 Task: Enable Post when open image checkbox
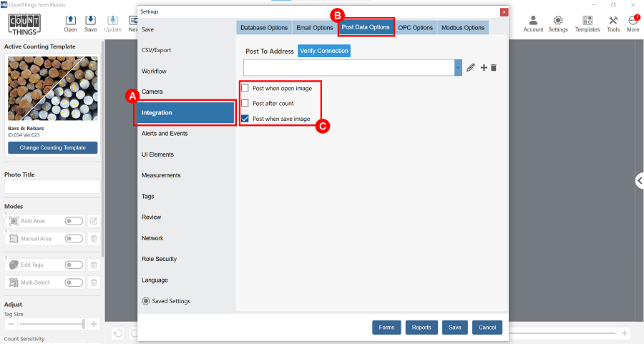point(245,88)
